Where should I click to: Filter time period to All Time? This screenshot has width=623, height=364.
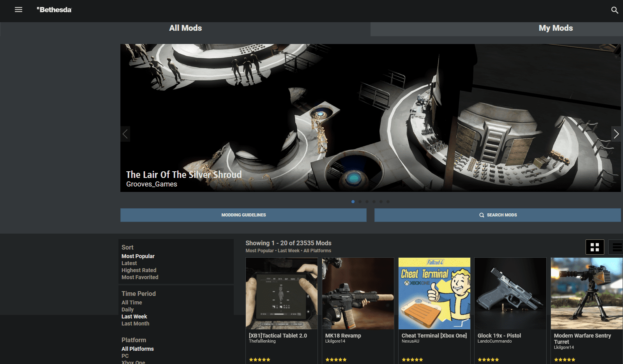click(132, 302)
